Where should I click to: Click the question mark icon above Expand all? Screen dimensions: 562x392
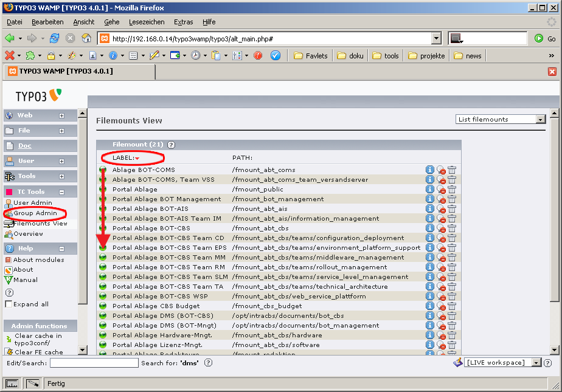(x=9, y=292)
